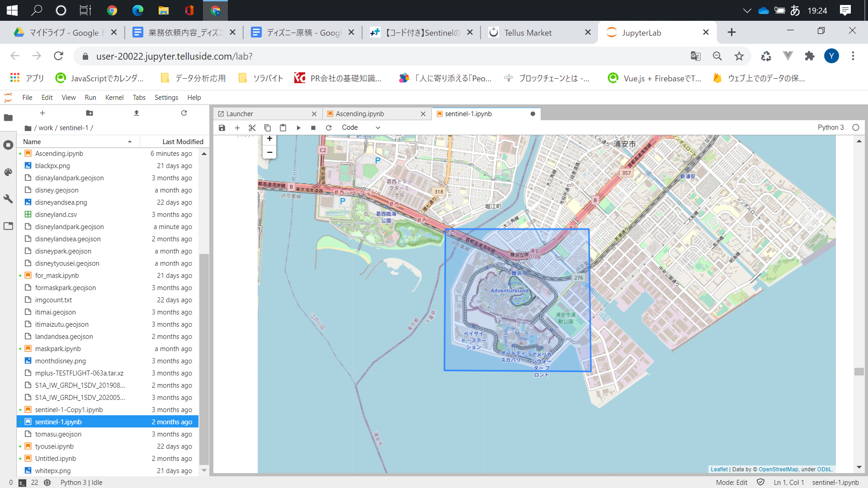868x488 pixels.
Task: Open the Running Terminals and Kernels sidebar
Action: pyautogui.click(x=8, y=145)
